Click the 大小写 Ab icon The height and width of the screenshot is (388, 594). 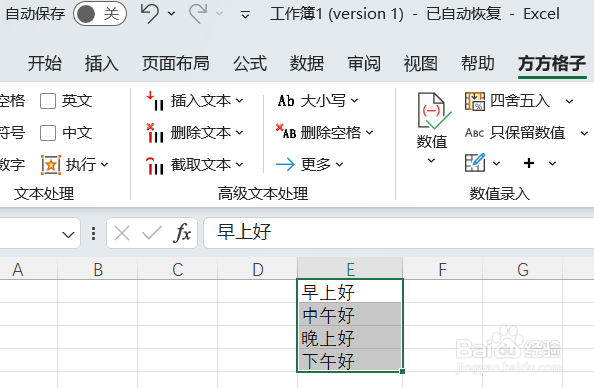click(x=286, y=101)
